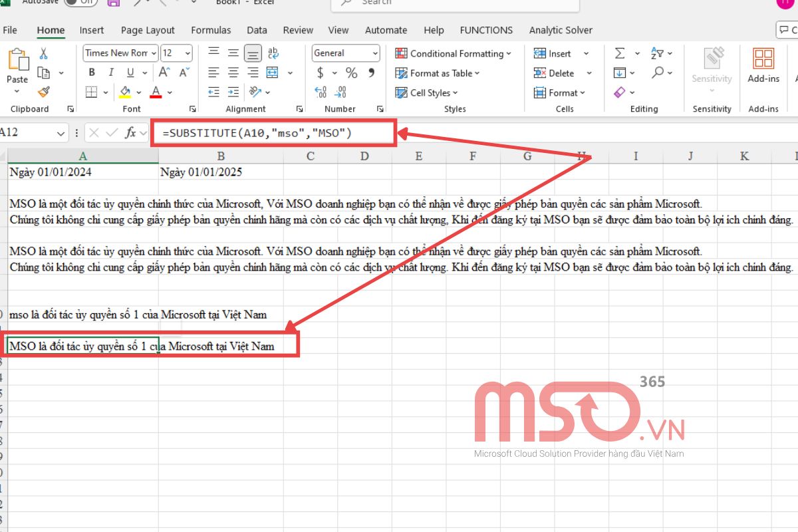Click the Fill down icon
The width and height of the screenshot is (798, 532).
pyautogui.click(x=620, y=72)
